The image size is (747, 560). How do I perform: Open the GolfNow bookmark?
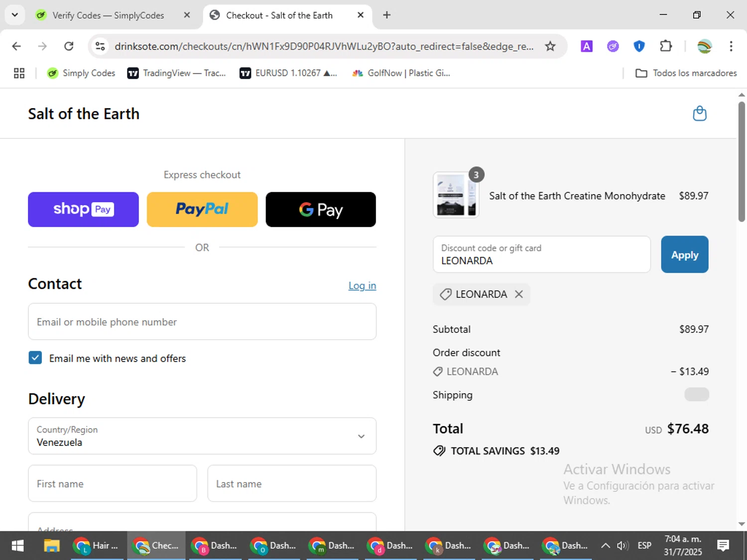401,73
